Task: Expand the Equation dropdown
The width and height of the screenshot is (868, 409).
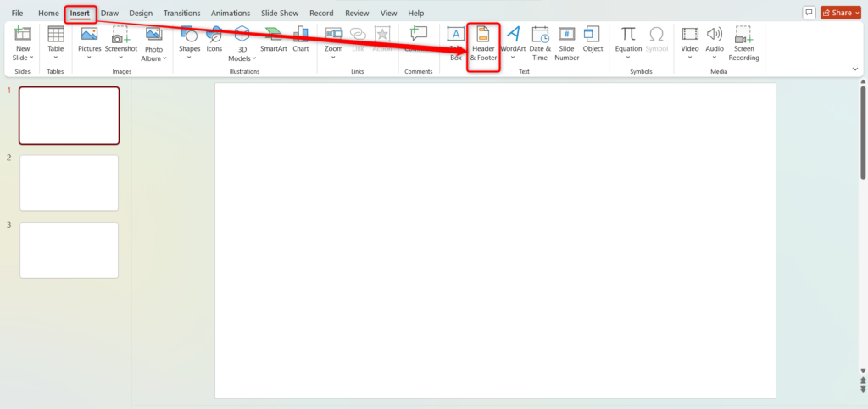Action: click(x=628, y=58)
